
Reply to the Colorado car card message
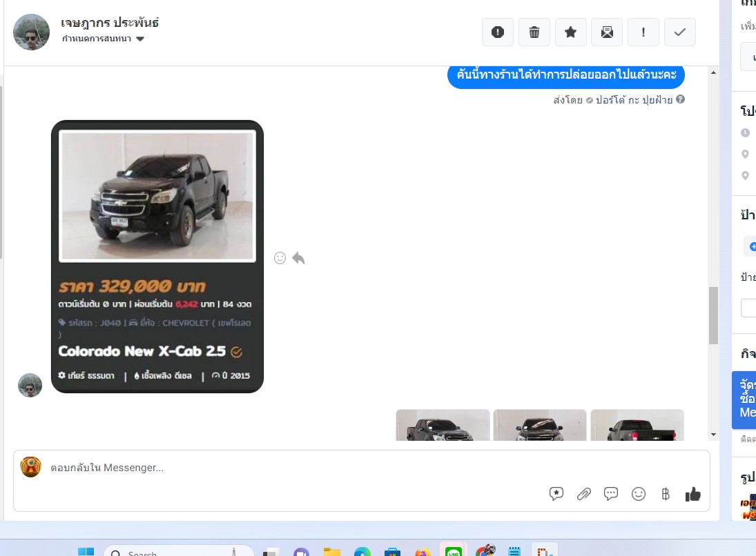coord(298,258)
